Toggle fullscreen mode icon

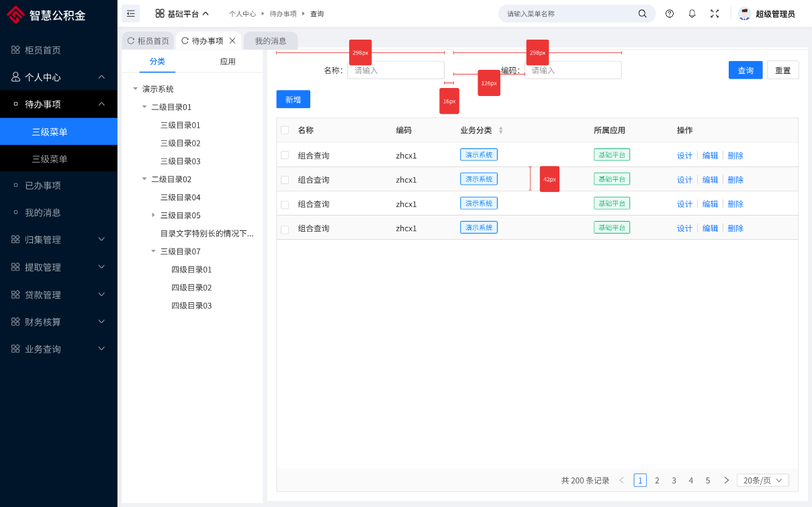click(715, 13)
